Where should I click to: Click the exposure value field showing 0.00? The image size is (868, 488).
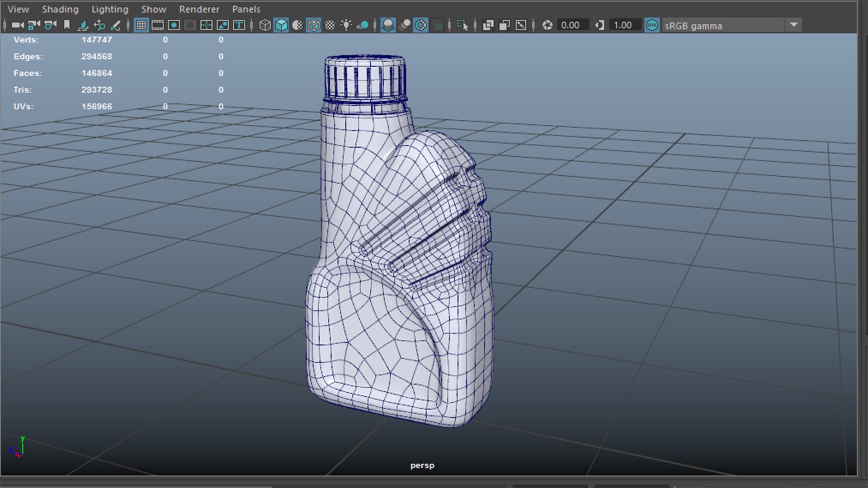point(572,25)
